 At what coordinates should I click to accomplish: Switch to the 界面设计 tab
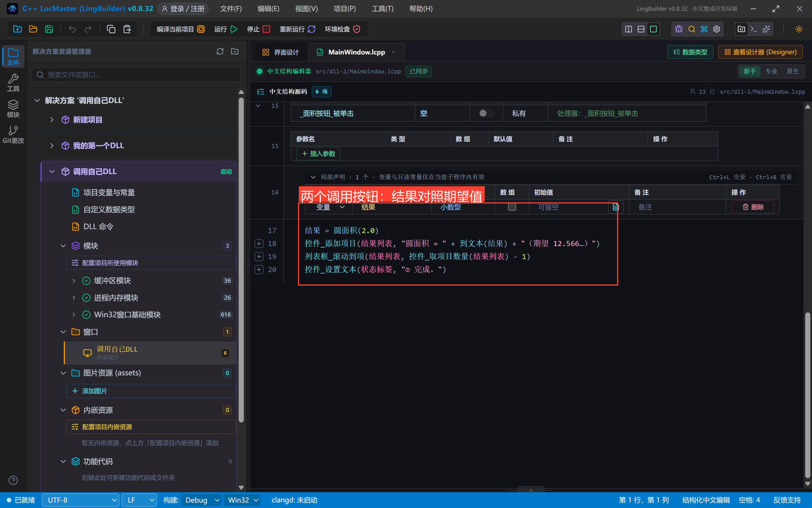[x=280, y=52]
